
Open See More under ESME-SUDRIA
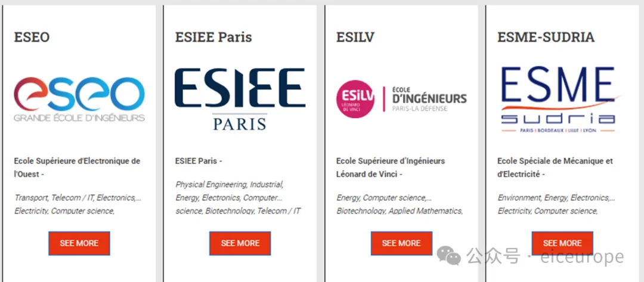tap(562, 243)
